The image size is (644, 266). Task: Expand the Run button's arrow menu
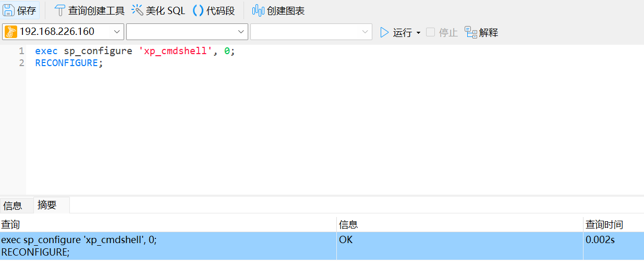418,33
